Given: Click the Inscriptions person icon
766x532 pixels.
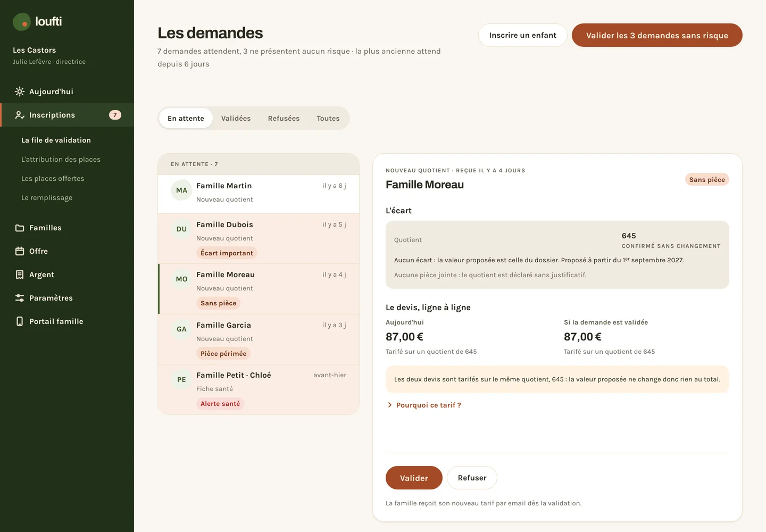Looking at the screenshot, I should point(20,115).
